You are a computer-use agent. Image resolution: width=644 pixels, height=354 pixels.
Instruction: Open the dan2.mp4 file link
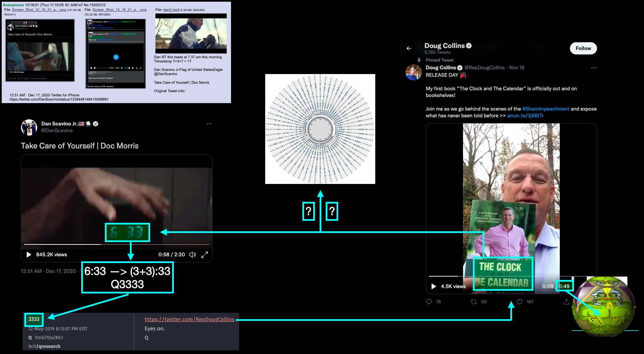pyautogui.click(x=171, y=10)
